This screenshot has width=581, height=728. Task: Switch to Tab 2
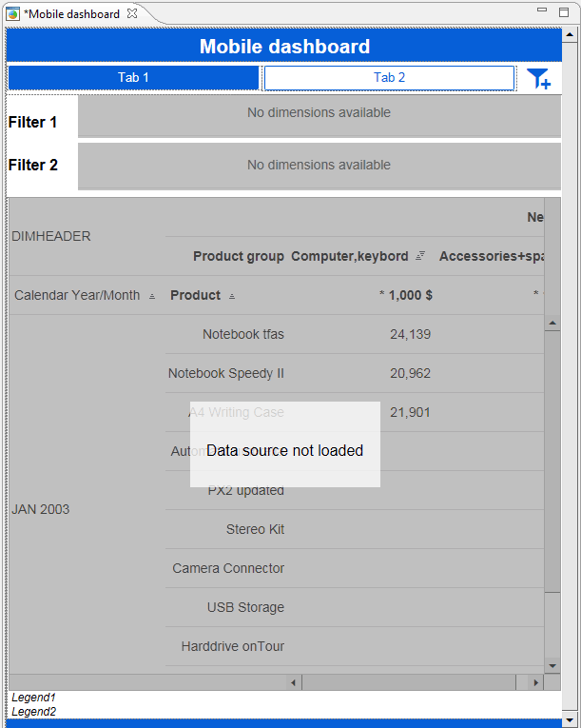click(x=389, y=77)
